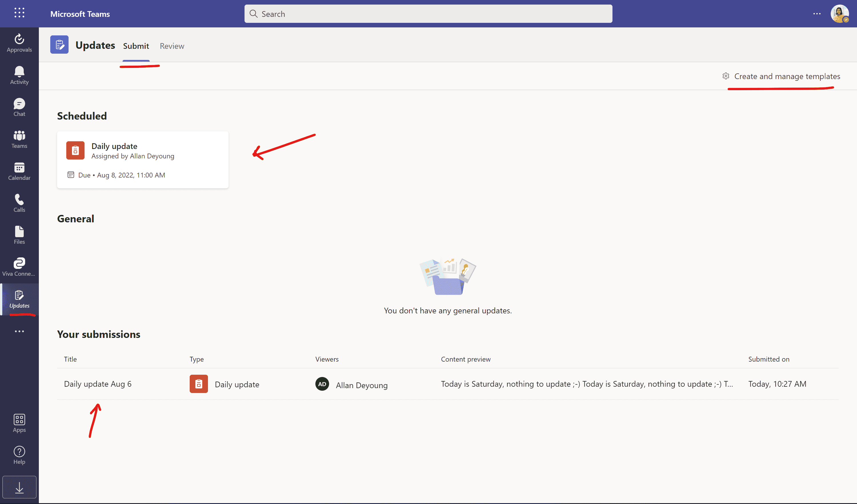Viewport: 857px width, 504px height.
Task: Click the Daily update card red icon
Action: (x=75, y=150)
